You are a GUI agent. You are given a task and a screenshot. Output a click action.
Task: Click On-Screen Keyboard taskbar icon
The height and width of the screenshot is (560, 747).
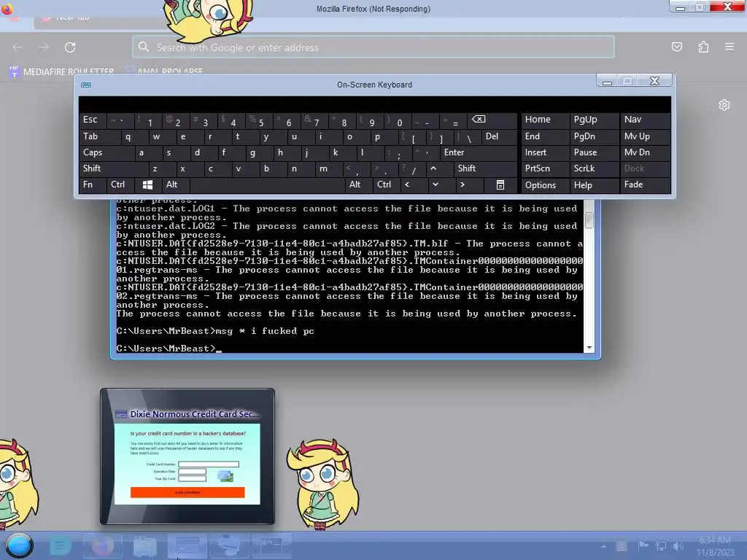(x=229, y=545)
